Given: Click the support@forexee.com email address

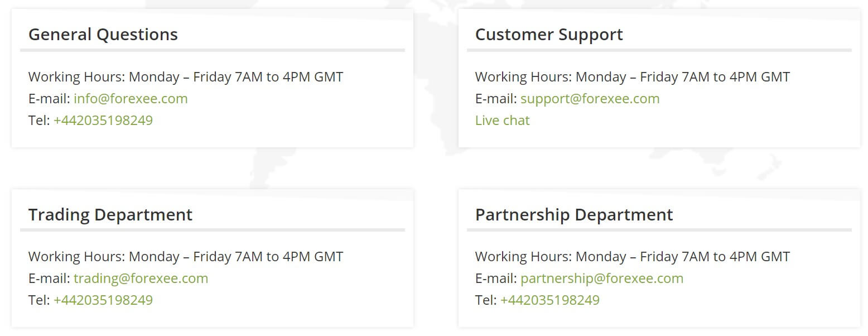Looking at the screenshot, I should click(590, 99).
